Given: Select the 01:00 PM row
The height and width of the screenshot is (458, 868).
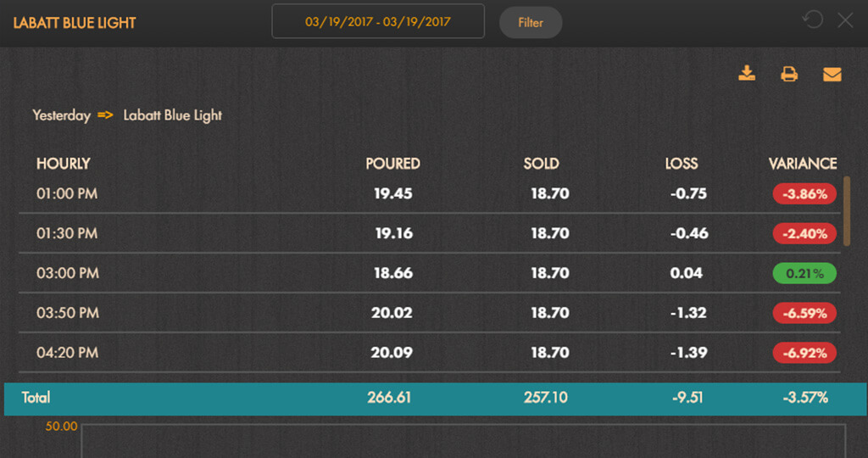Looking at the screenshot, I should click(x=430, y=194).
